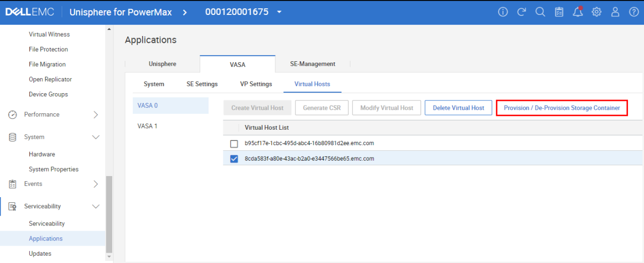Click the sidebar scroll-down arrow
Screen dimensions: 644x263
coord(109,256)
